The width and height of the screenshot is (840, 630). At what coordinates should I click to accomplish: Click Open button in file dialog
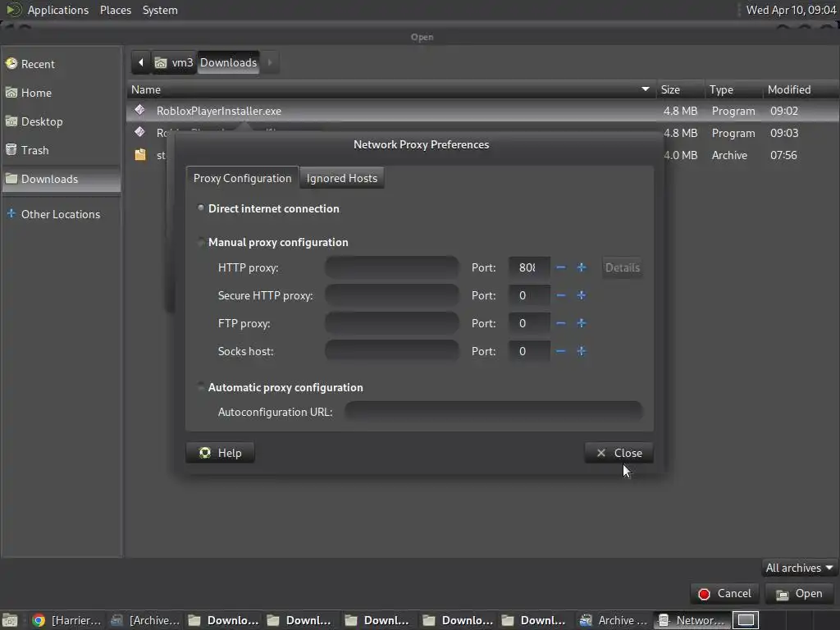[x=800, y=594]
